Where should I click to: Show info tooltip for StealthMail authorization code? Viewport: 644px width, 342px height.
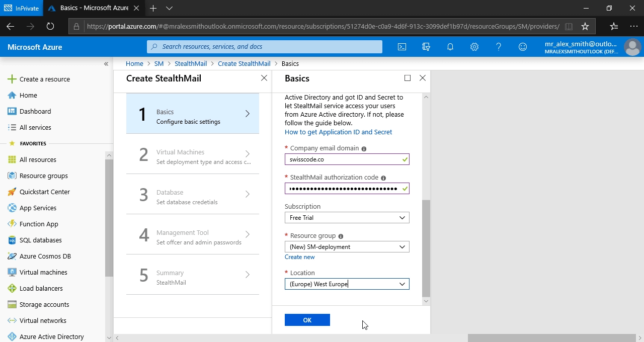tap(383, 178)
